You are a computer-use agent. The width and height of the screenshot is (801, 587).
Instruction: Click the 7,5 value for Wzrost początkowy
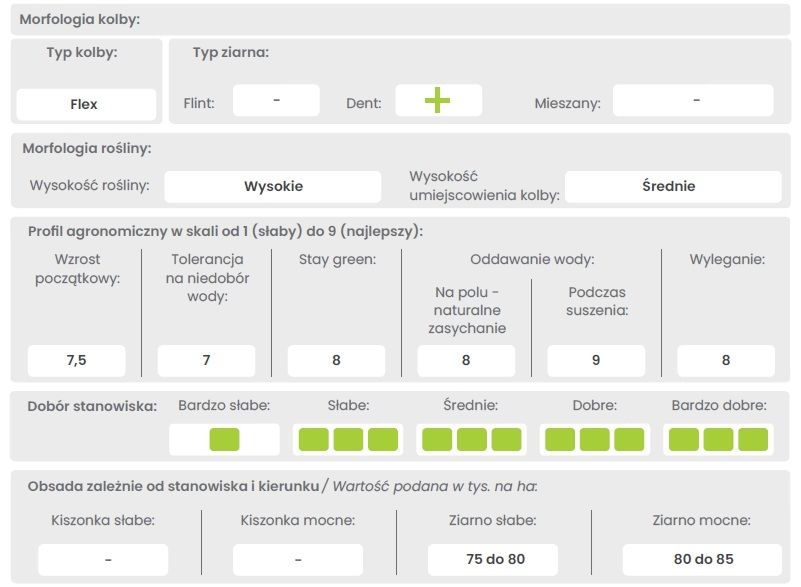tap(76, 360)
